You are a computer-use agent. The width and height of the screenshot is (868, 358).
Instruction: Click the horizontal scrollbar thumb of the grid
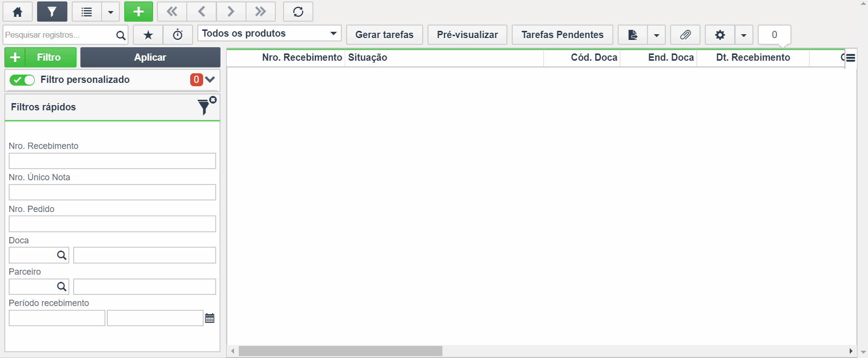pos(340,351)
